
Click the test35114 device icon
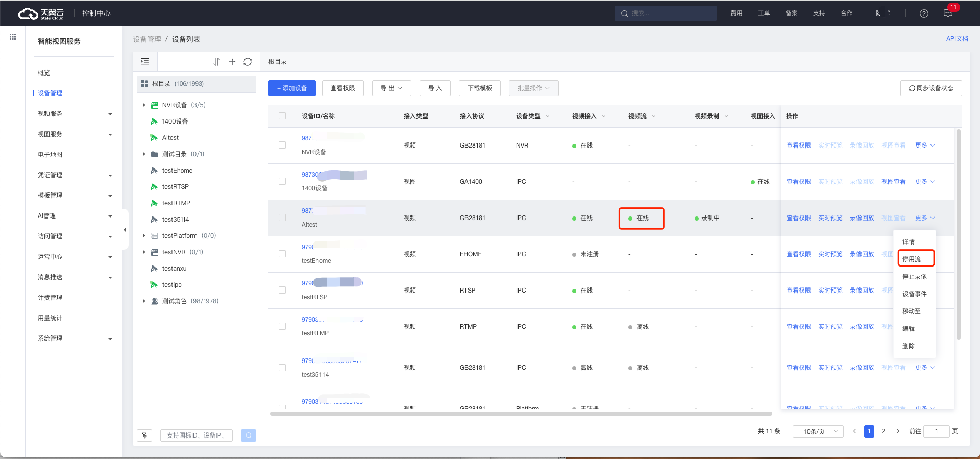point(154,220)
